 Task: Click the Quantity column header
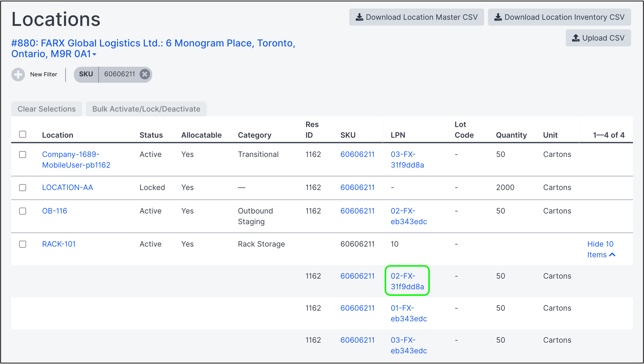(511, 135)
